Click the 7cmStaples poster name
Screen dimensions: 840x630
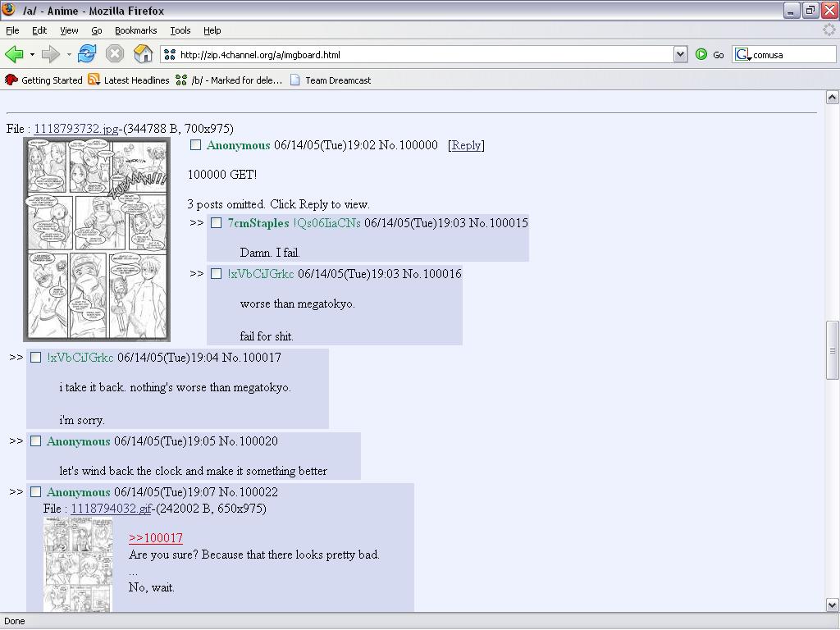258,223
